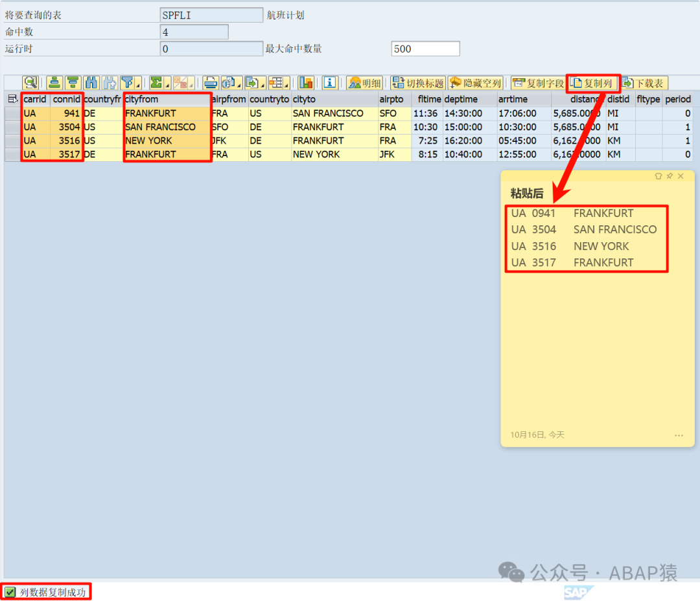This screenshot has width=700, height=601.
Task: Select the arrtime column header
Action: [x=524, y=99]
